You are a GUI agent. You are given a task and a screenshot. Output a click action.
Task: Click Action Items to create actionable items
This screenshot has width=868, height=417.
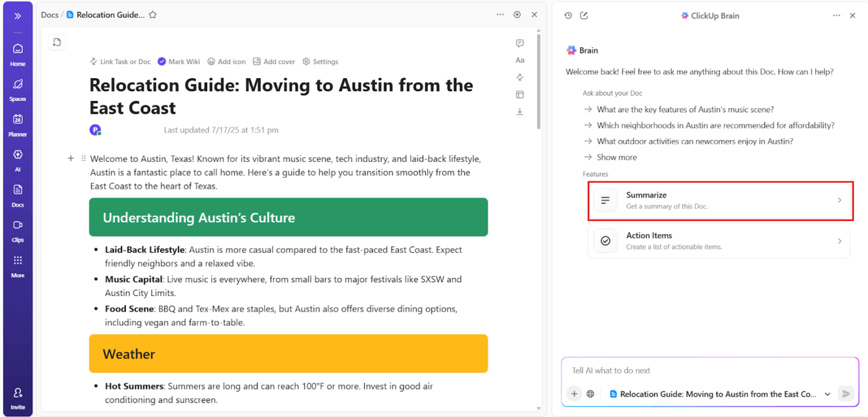point(719,241)
